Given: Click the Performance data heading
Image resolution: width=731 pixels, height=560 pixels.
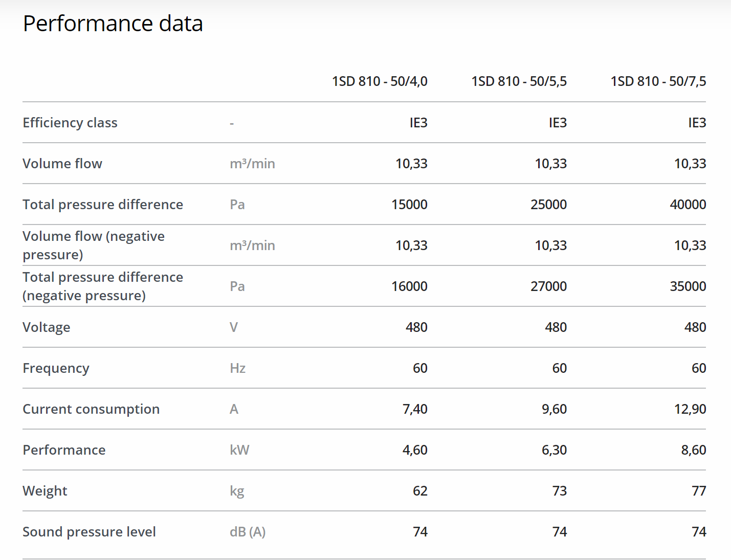Looking at the screenshot, I should click(x=113, y=24).
